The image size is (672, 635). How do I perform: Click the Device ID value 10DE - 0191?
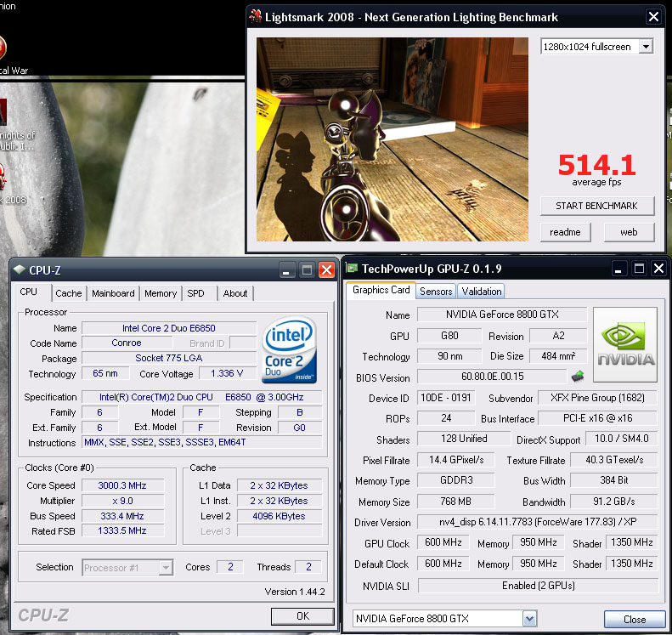(x=446, y=398)
